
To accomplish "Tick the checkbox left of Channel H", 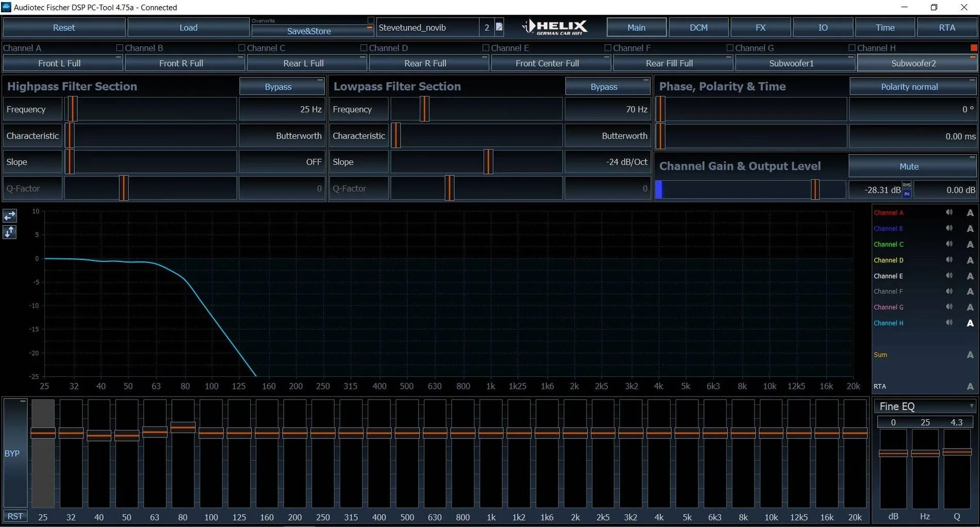I will (852, 48).
